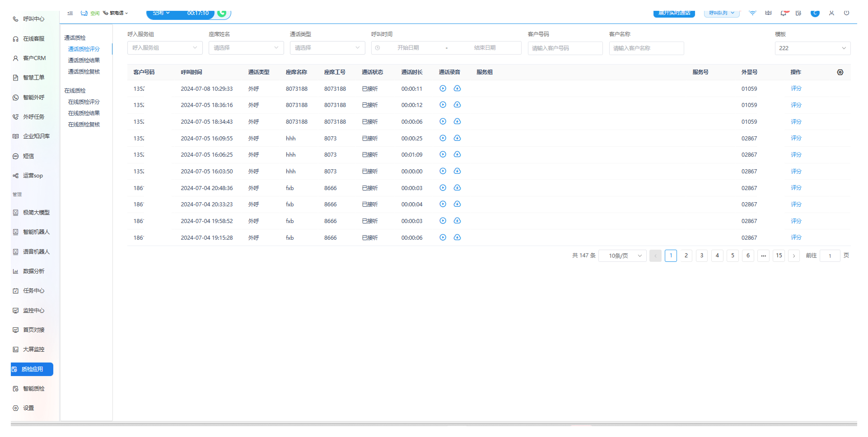Viewport: 868px width, 437px height.
Task: Select 在线质检评分 submenu item
Action: coord(84,102)
